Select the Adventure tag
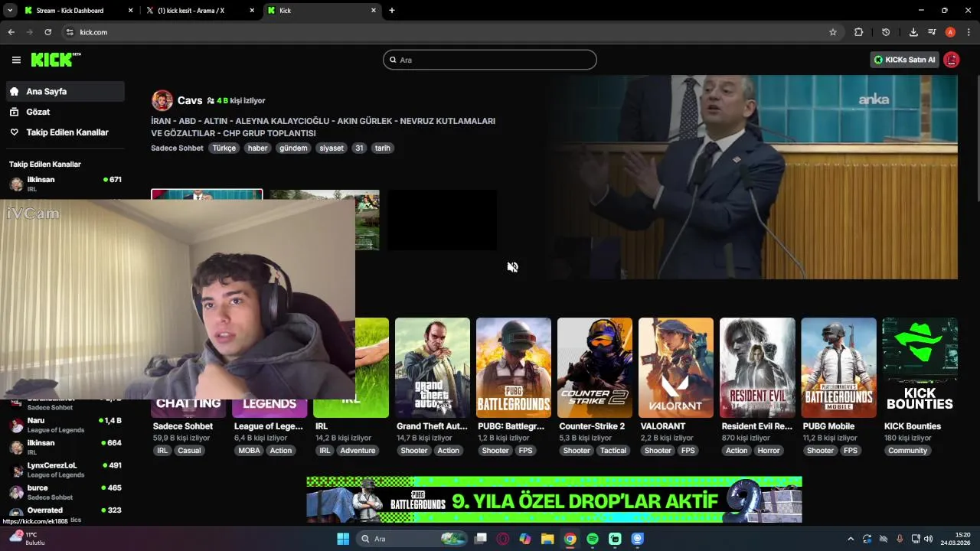This screenshot has height=551, width=980. [x=358, y=451]
